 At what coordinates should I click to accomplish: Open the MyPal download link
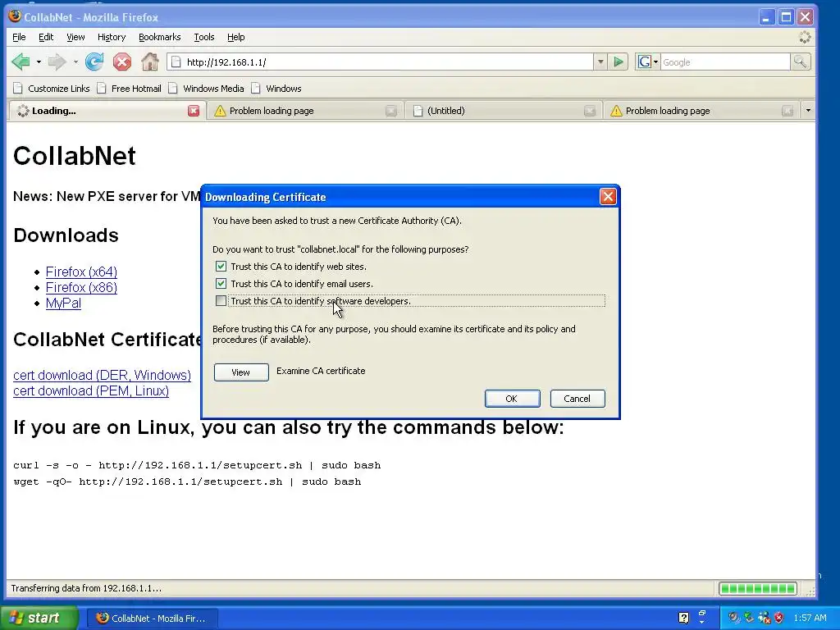[63, 303]
